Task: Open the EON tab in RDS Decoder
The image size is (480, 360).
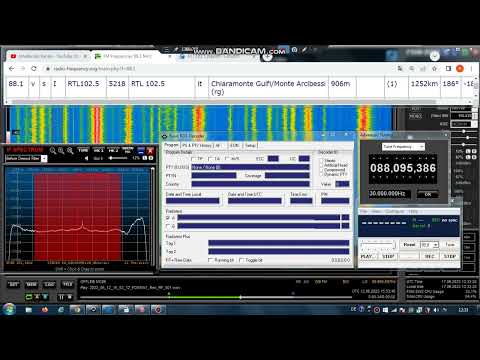Action: coord(234,145)
